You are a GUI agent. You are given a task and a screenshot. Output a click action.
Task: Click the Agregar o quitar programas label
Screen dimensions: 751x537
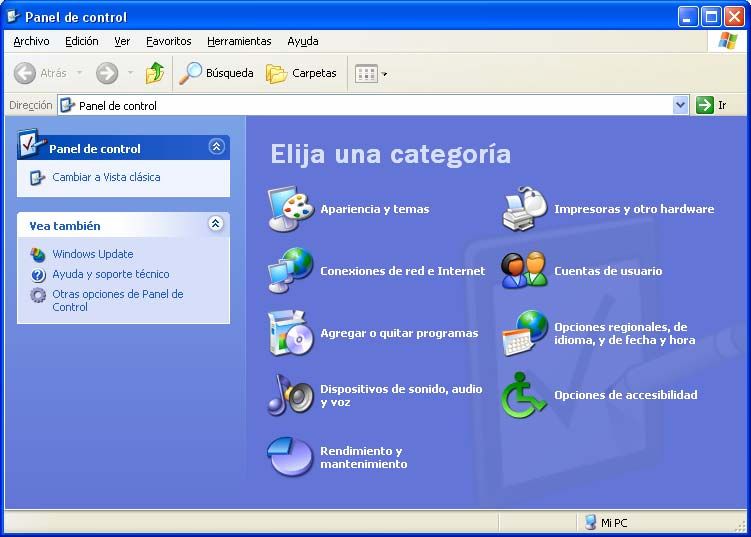399,333
